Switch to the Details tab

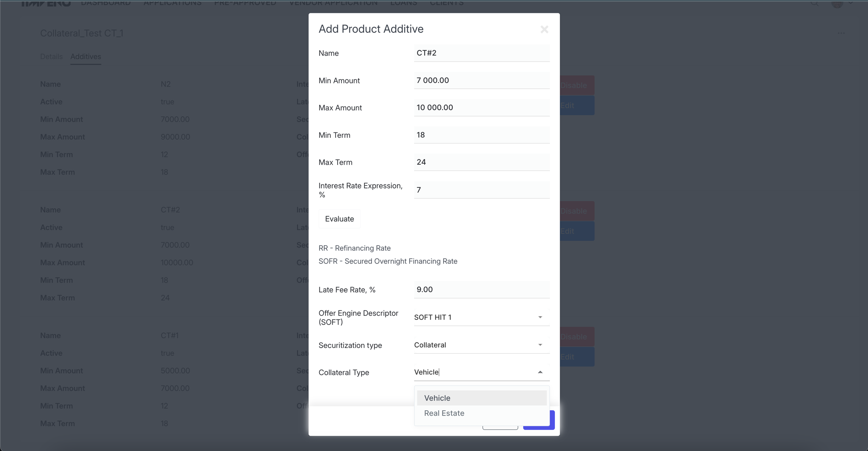(51, 57)
